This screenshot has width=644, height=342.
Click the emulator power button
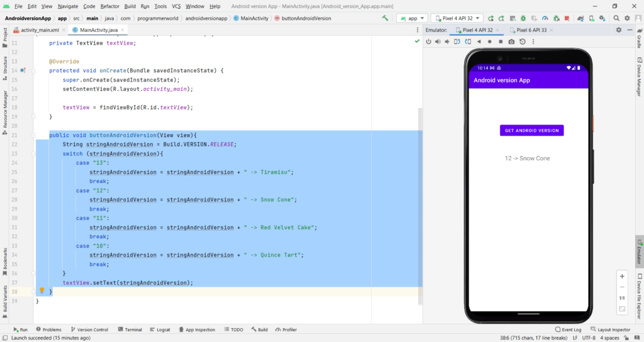click(x=428, y=41)
